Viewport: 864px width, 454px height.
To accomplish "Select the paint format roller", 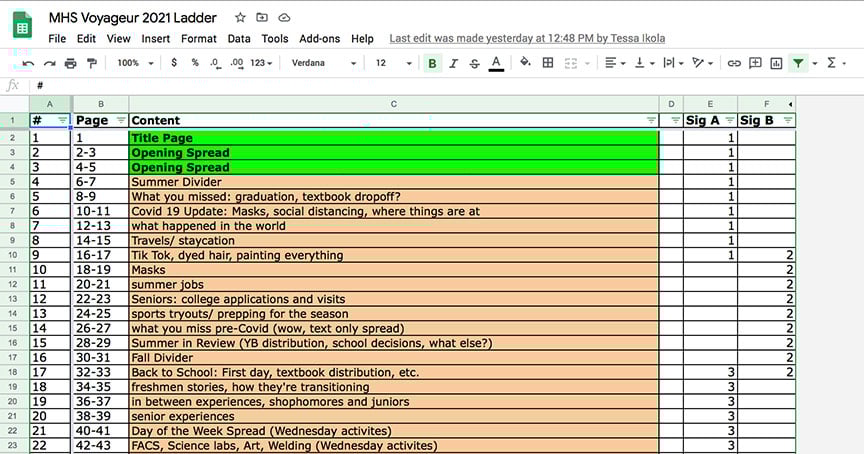I will pyautogui.click(x=92, y=63).
